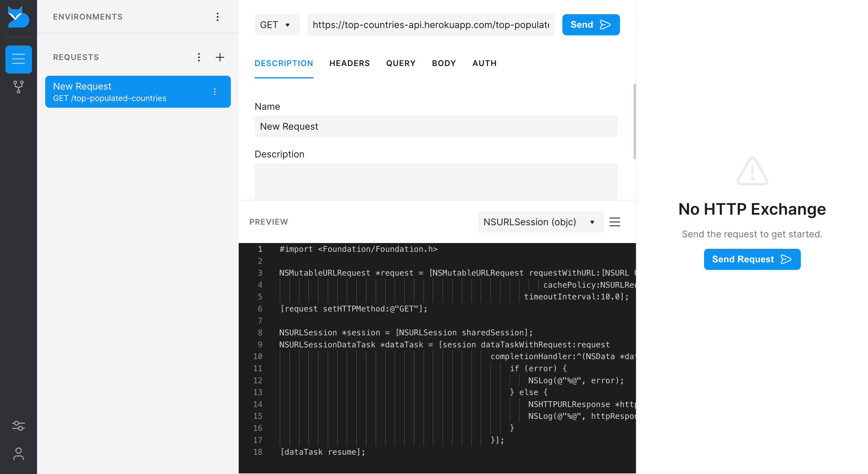Click line number 18 in code preview
Image resolution: width=868 pixels, height=474 pixels.
coord(258,452)
